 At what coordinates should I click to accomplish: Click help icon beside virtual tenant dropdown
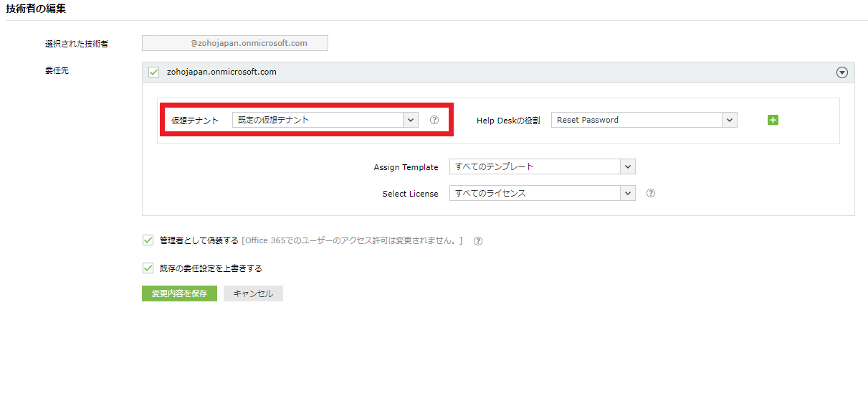click(434, 120)
